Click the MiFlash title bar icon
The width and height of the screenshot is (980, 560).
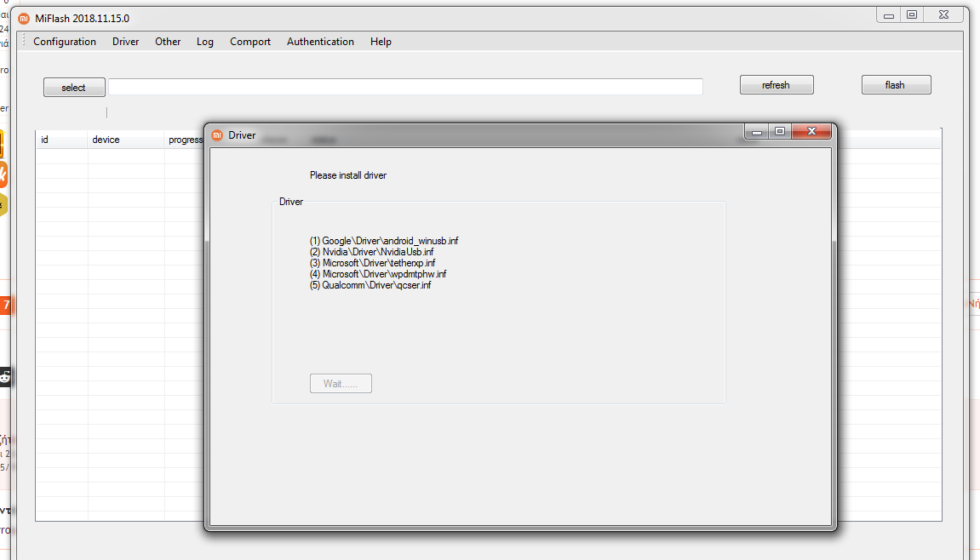[x=24, y=18]
